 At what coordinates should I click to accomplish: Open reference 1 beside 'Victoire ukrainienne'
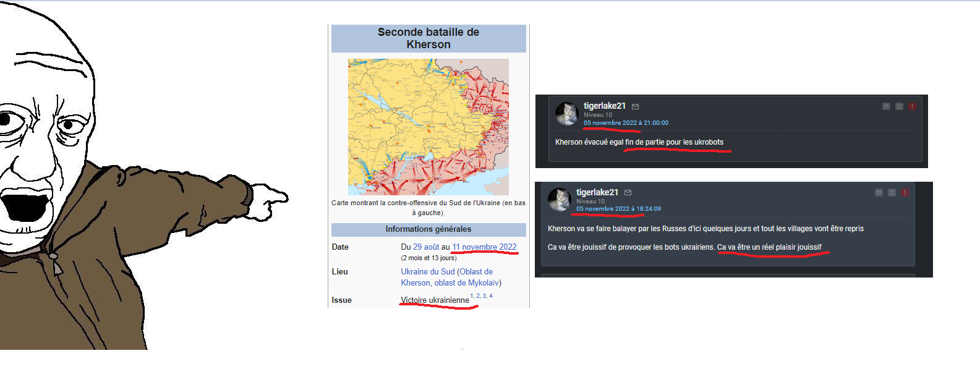(472, 296)
